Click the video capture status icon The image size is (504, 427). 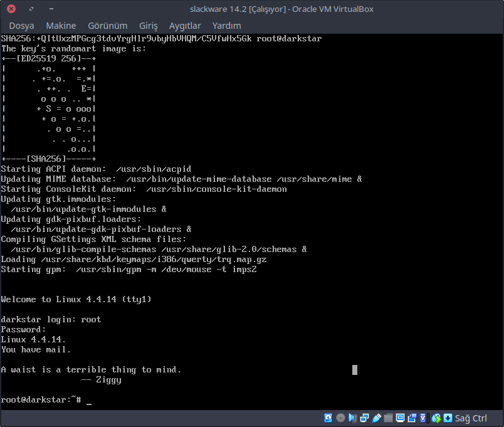pyautogui.click(x=412, y=418)
